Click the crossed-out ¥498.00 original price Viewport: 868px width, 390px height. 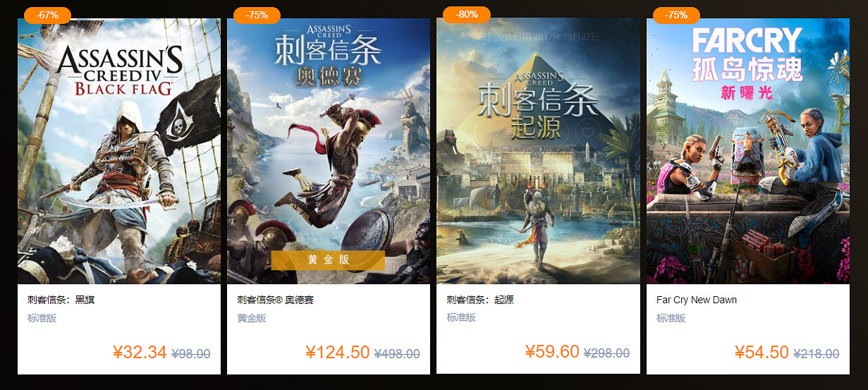[397, 354]
